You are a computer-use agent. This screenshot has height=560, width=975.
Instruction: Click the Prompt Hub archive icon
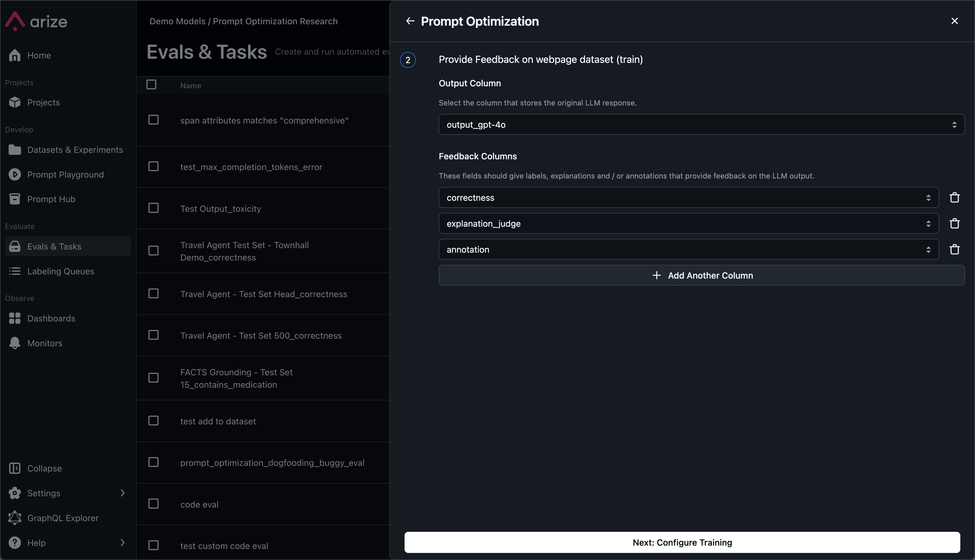point(15,199)
